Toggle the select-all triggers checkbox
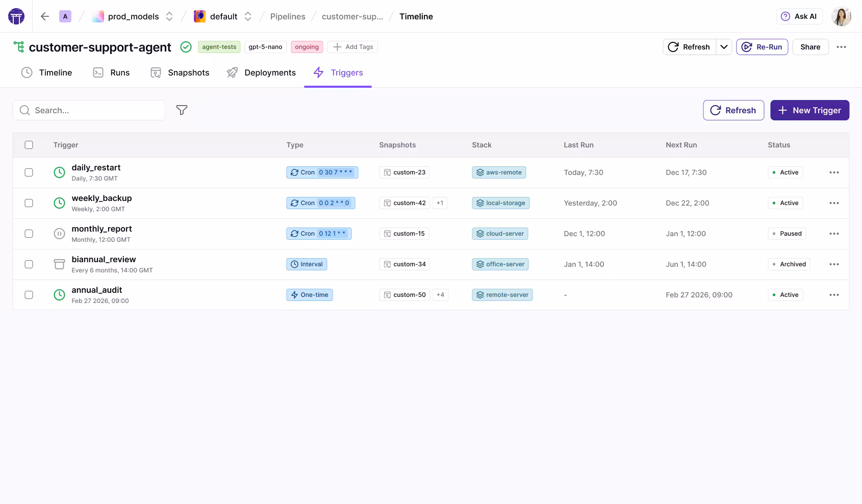This screenshot has height=504, width=862. (x=29, y=145)
